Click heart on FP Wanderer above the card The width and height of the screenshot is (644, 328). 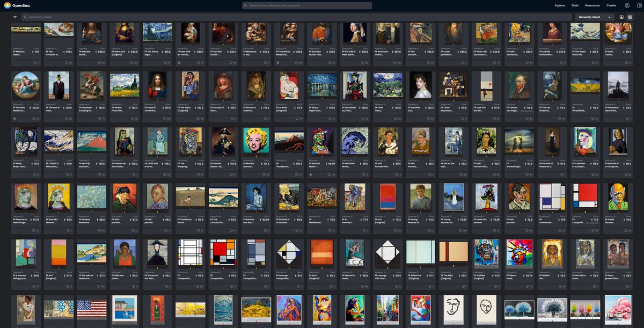tap(627, 119)
